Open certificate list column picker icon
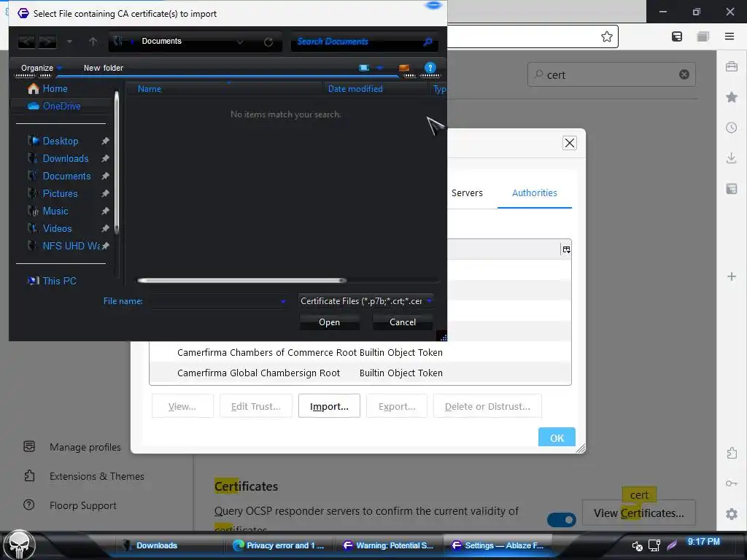 [x=566, y=249]
